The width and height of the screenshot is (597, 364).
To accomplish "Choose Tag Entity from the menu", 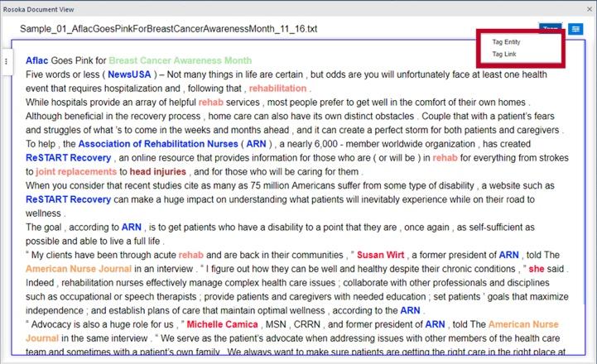I will point(506,42).
